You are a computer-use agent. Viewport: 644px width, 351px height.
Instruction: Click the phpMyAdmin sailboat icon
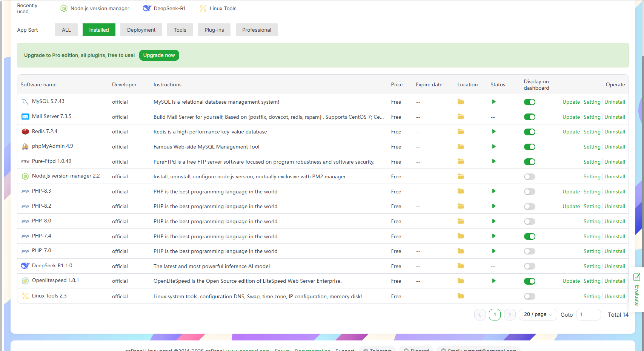click(x=25, y=147)
